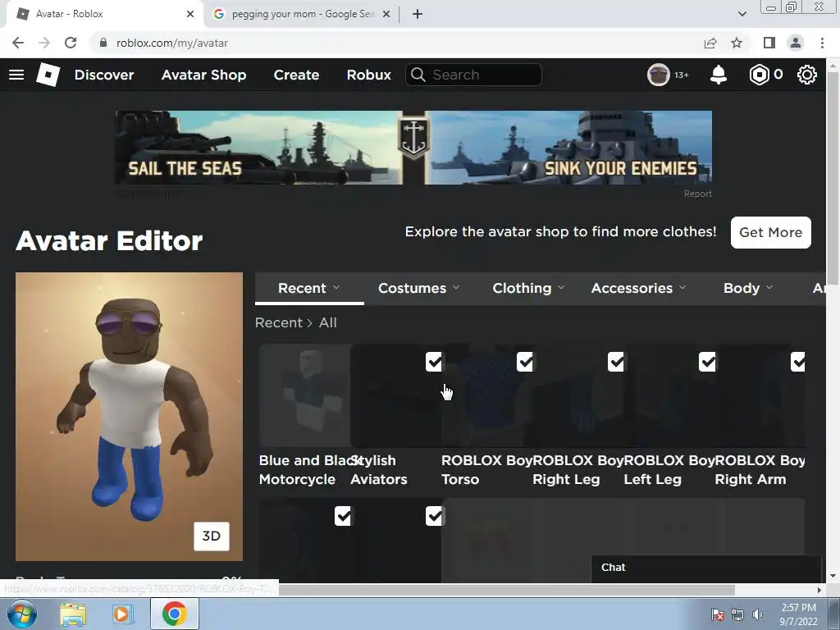840x630 pixels.
Task: Click into the Roblox search field
Action: [x=473, y=75]
